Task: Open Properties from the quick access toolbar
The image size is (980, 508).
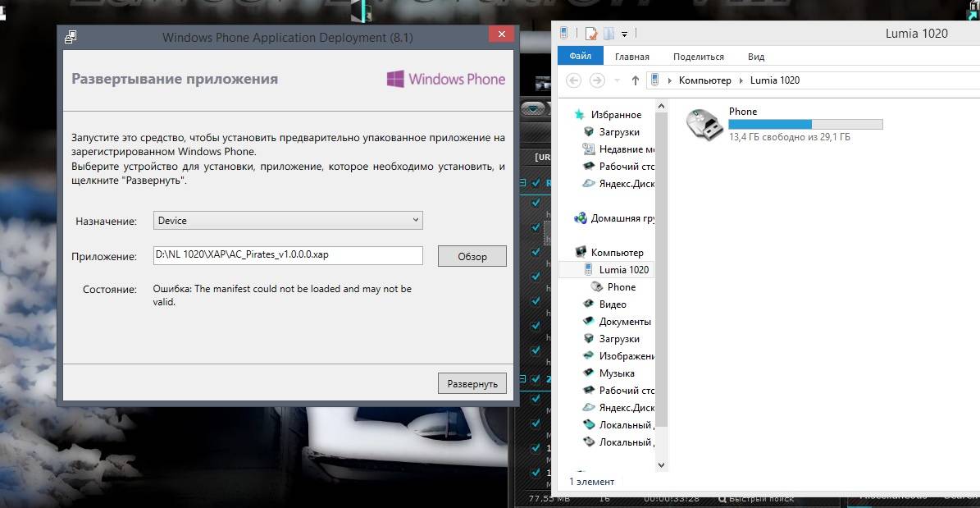Action: tap(591, 33)
